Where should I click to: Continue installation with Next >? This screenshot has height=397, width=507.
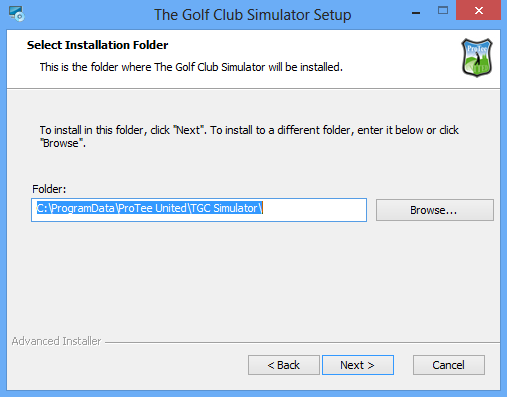point(358,365)
